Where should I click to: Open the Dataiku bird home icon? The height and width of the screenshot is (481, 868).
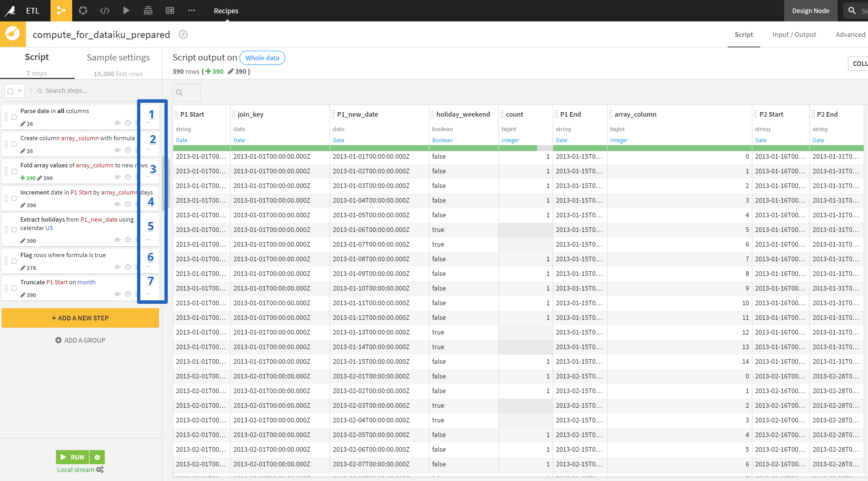[x=10, y=11]
